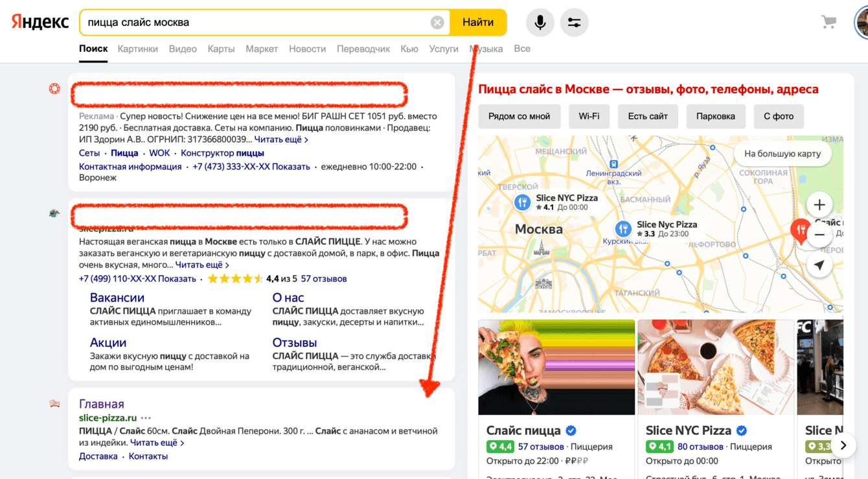This screenshot has width=868, height=479.
Task: Open На большую карту button
Action: 782,154
